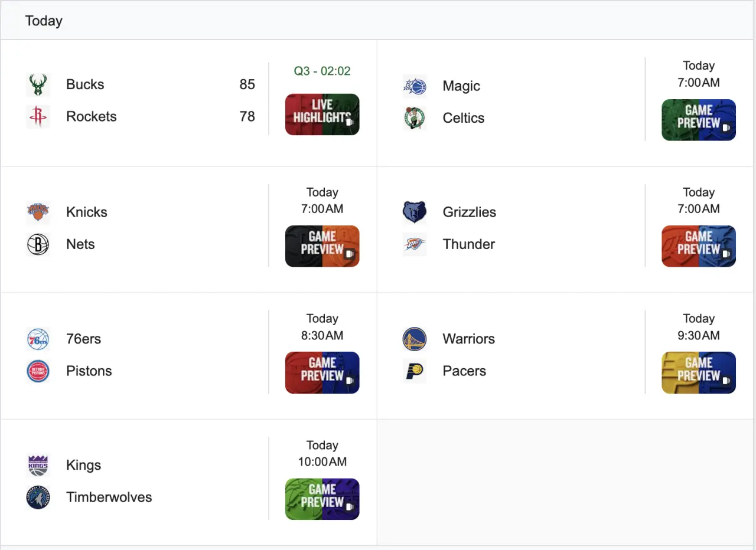This screenshot has width=756, height=550.
Task: Click the Orlando Magic logo
Action: click(x=414, y=86)
